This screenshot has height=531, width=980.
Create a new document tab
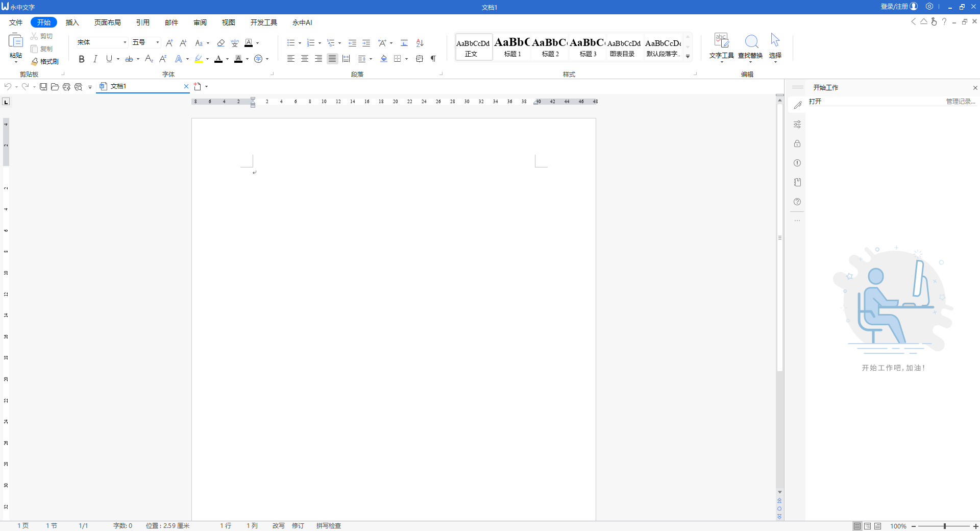click(198, 87)
